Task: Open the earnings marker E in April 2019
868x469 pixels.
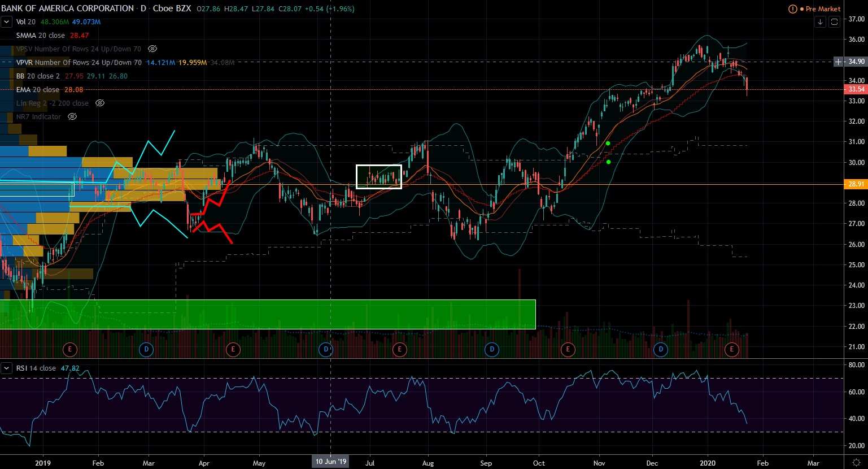Action: coord(233,349)
